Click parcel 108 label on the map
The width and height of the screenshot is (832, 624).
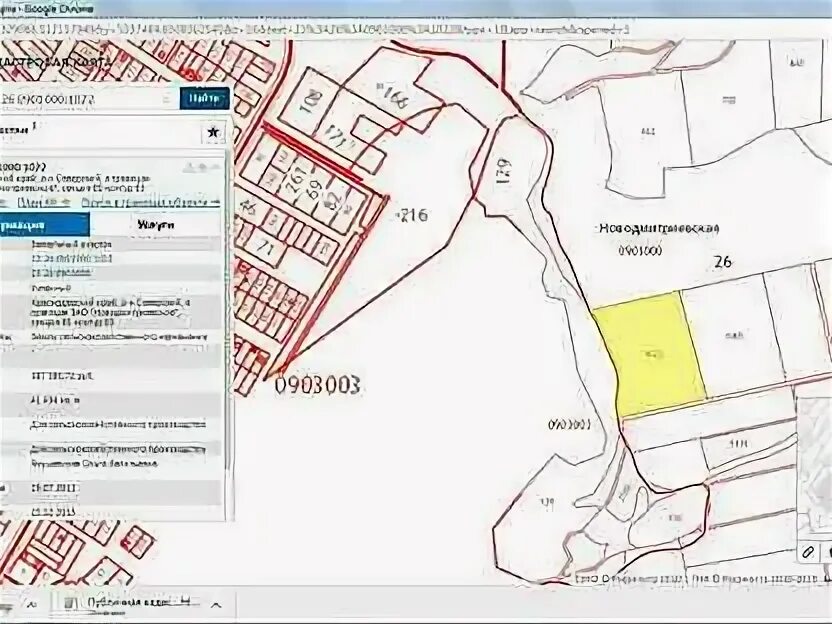pos(311,103)
